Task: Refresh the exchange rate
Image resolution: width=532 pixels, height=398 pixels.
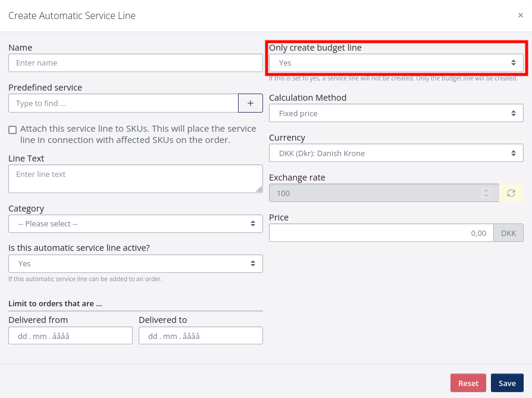Action: point(511,193)
